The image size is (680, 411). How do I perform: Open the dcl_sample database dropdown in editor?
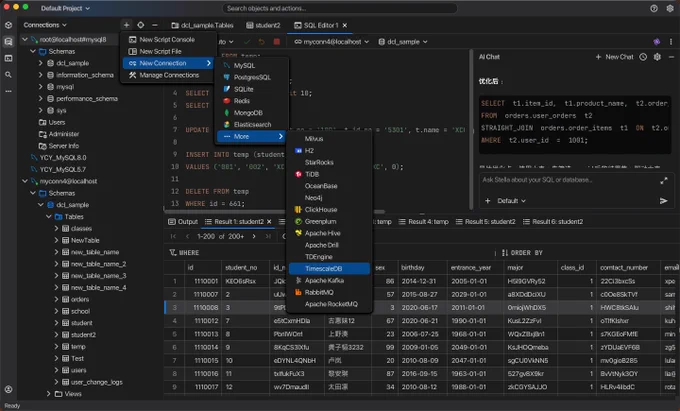(x=403, y=42)
